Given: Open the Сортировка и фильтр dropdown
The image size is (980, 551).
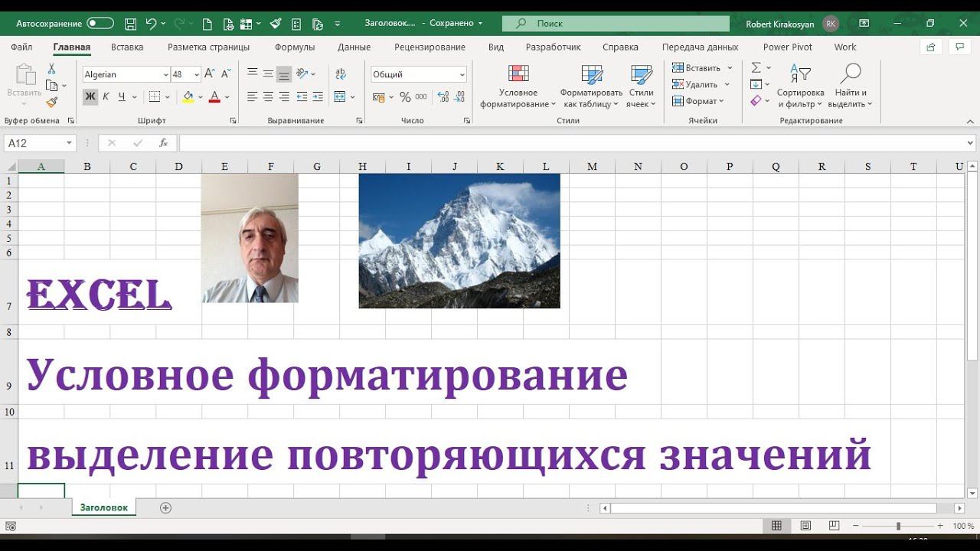Looking at the screenshot, I should click(800, 86).
